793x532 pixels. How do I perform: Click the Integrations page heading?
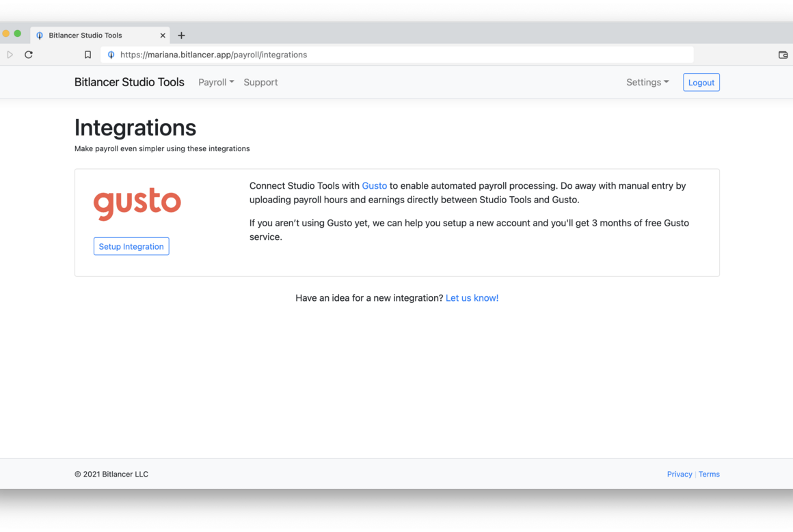(135, 127)
